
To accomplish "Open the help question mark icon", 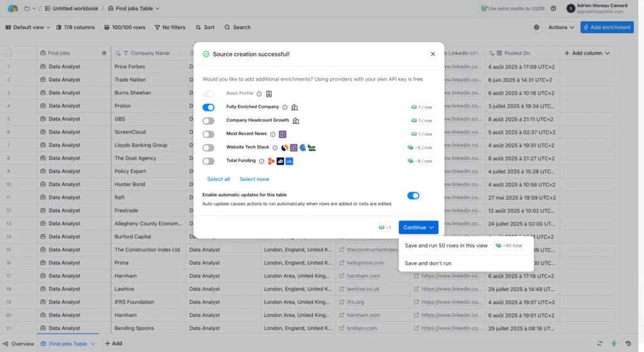I will 553,8.
